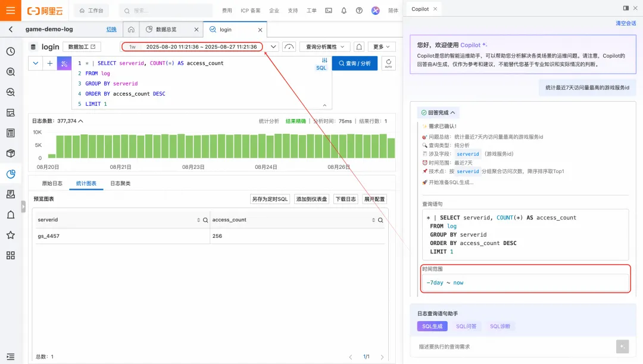Image resolution: width=643 pixels, height=364 pixels.
Task: Search the access_count column
Action: 380,220
